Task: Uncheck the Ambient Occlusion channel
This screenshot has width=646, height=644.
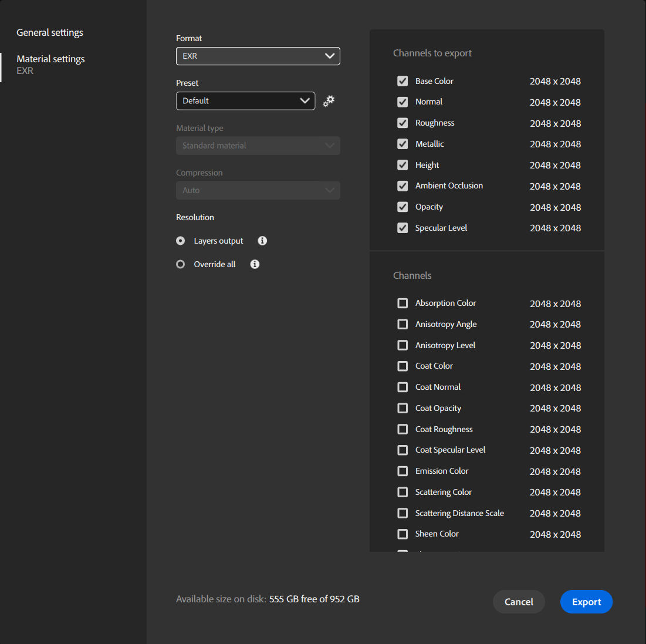Action: tap(403, 186)
